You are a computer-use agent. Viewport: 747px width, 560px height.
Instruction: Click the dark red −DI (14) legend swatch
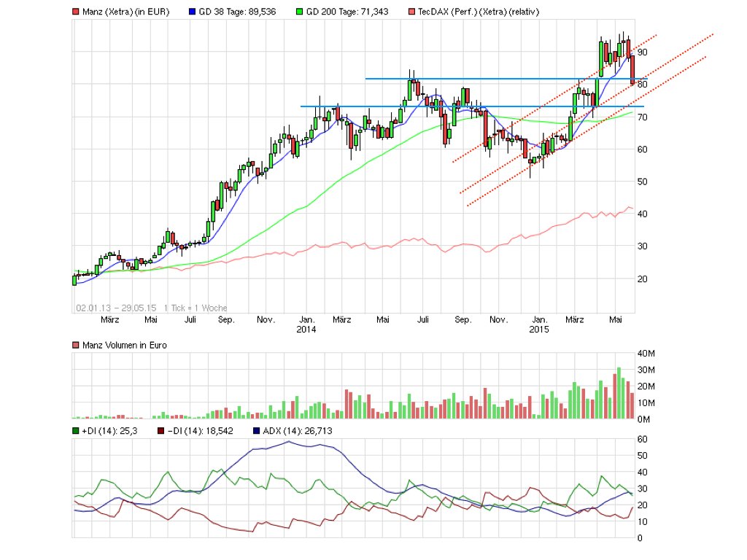[161, 431]
